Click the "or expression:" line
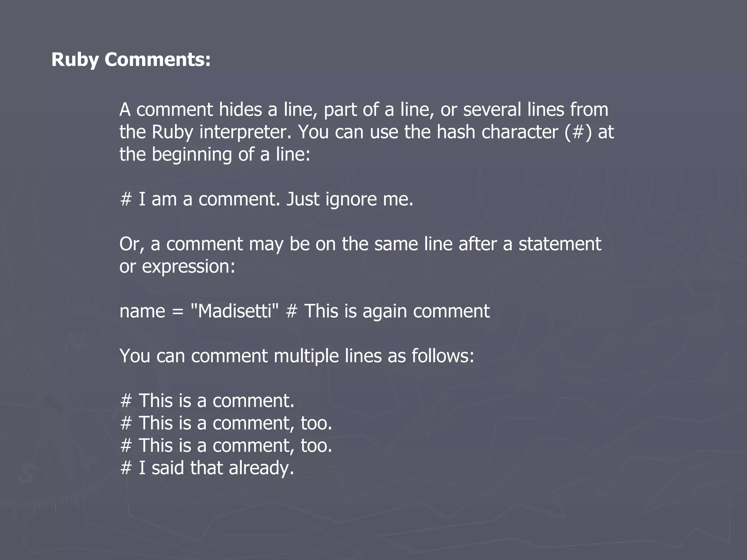This screenshot has width=747, height=560. [x=177, y=267]
